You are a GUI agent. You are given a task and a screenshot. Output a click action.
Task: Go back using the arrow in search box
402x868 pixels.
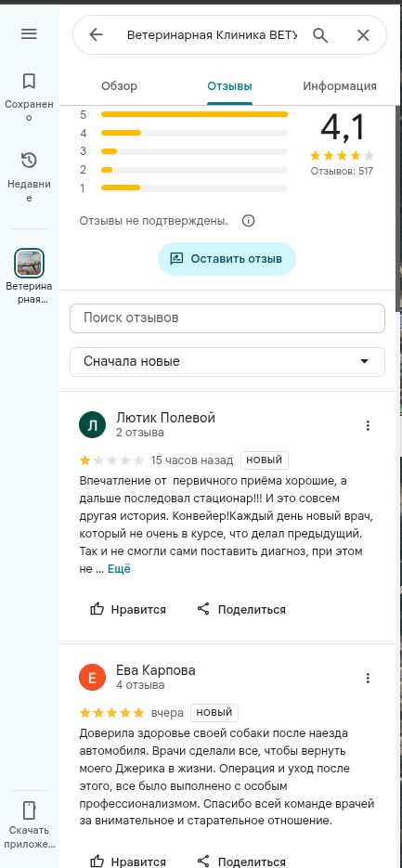tap(97, 35)
